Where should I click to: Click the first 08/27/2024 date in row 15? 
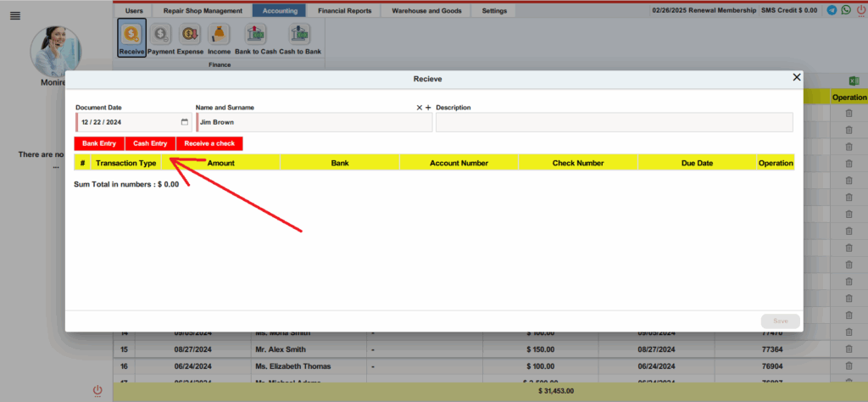coord(193,349)
